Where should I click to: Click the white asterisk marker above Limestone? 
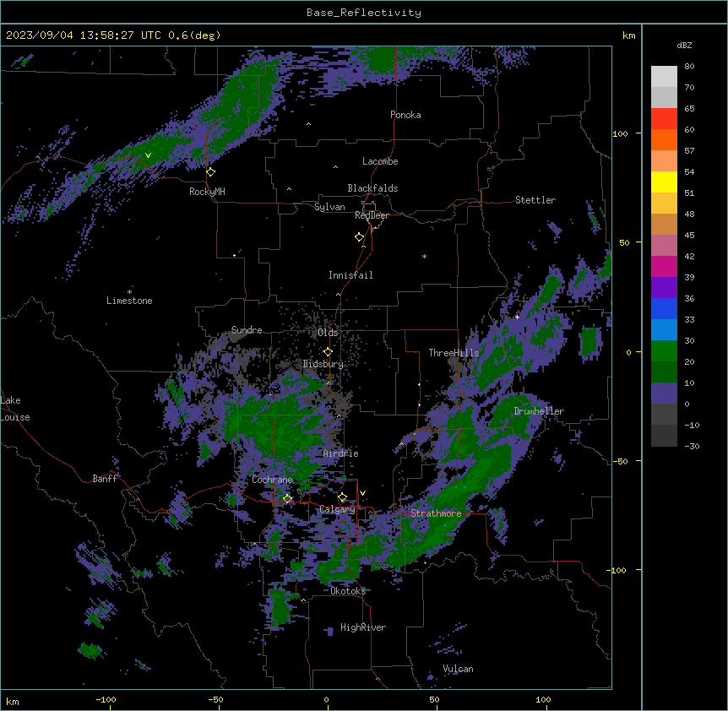[x=129, y=292]
